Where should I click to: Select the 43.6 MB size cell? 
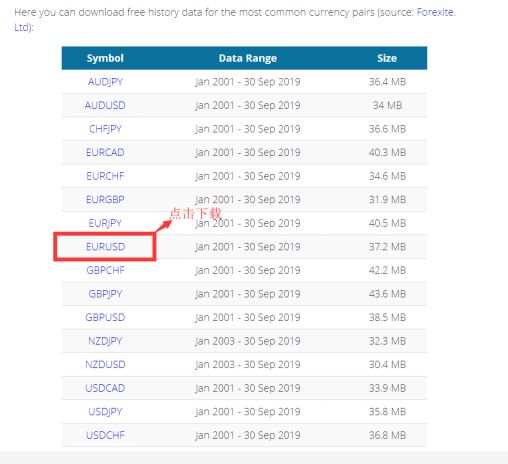pos(387,294)
